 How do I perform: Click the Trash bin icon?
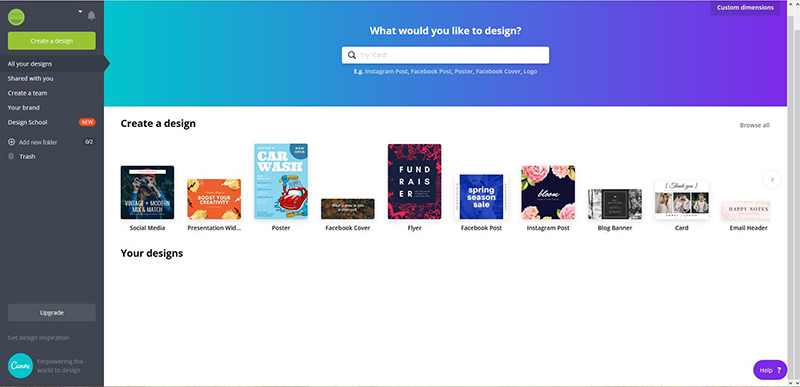11,156
